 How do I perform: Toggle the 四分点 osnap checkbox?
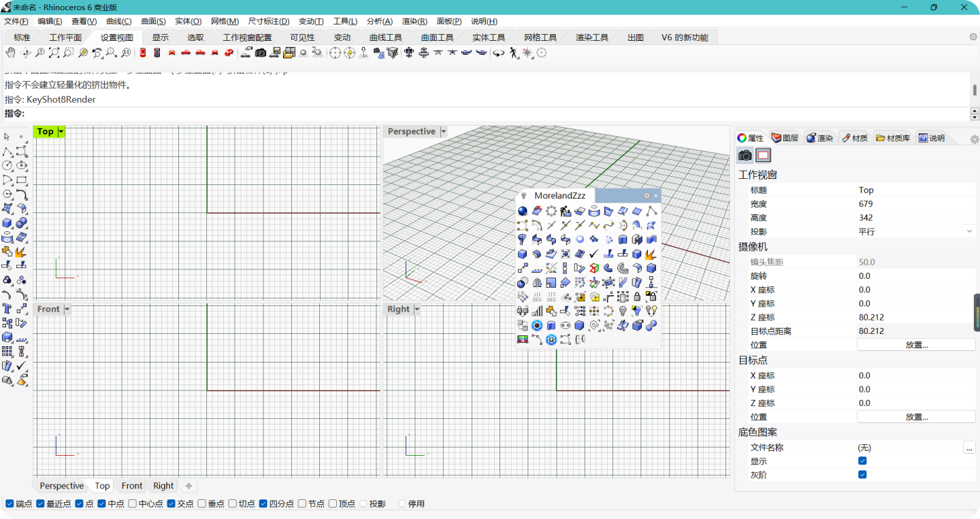263,504
